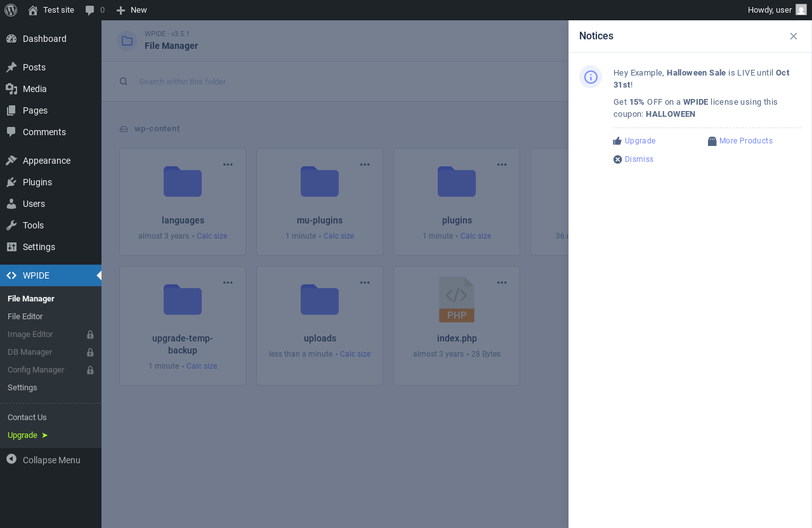Go to Dashboard in the sidebar

[51, 39]
